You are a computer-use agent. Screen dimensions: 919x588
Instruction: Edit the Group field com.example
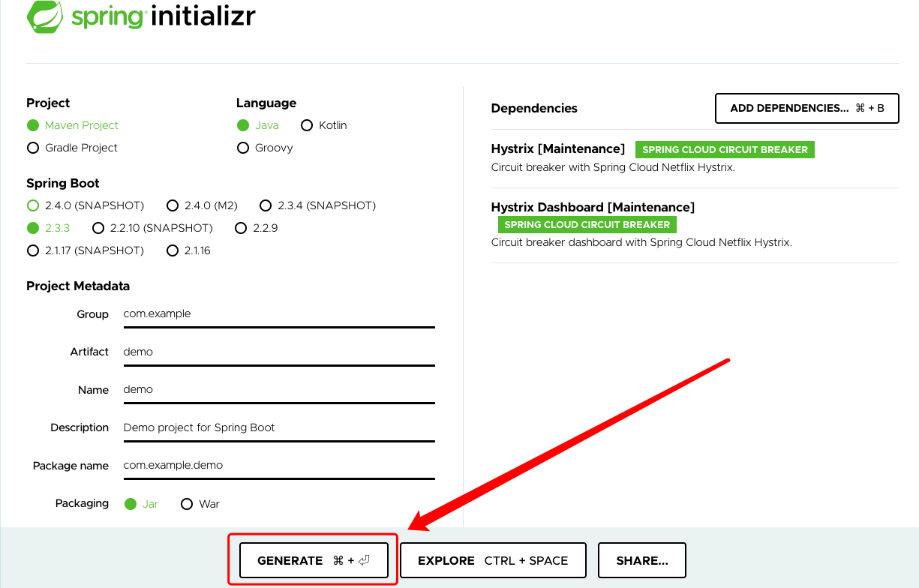pos(279,314)
